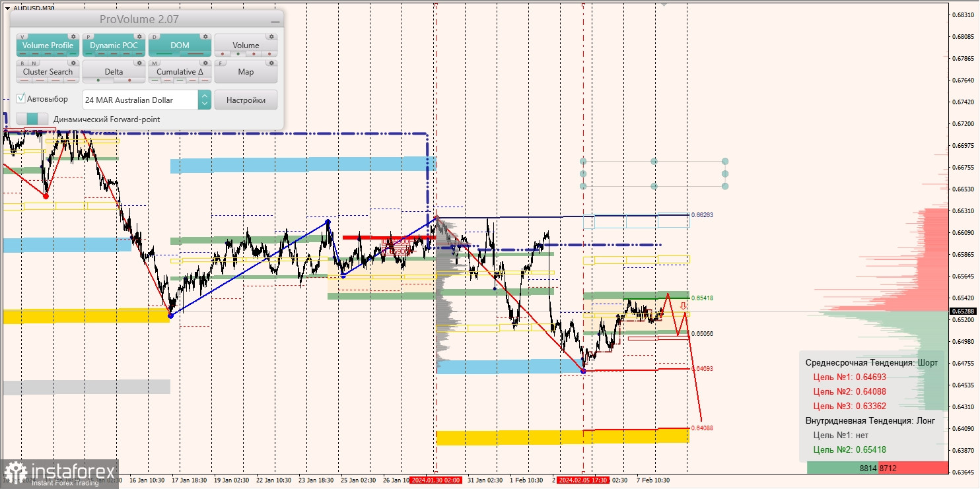
Task: Enable the Cumulative Δ button
Action: click(x=180, y=71)
